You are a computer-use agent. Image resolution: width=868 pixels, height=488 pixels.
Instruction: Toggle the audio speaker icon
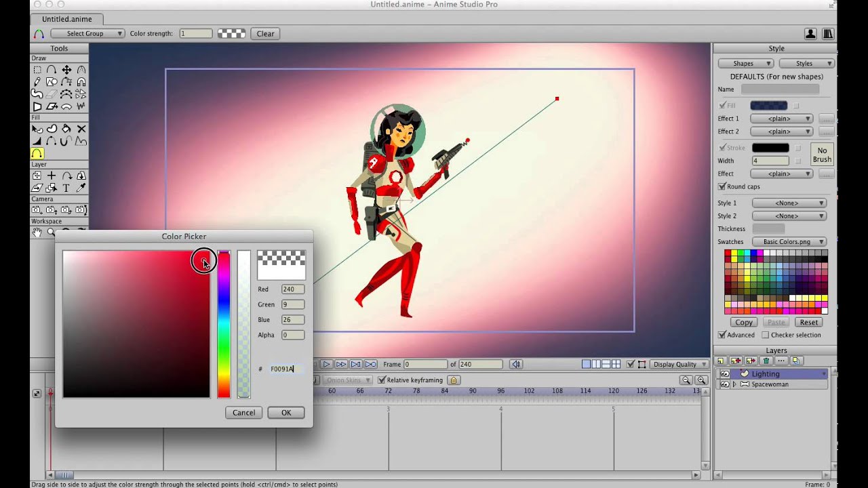pyautogui.click(x=516, y=364)
